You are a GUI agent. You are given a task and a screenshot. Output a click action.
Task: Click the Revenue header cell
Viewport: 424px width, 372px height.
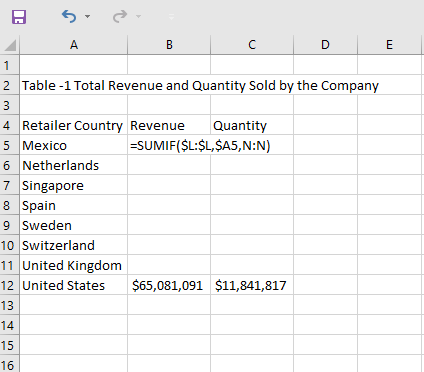tap(169, 125)
